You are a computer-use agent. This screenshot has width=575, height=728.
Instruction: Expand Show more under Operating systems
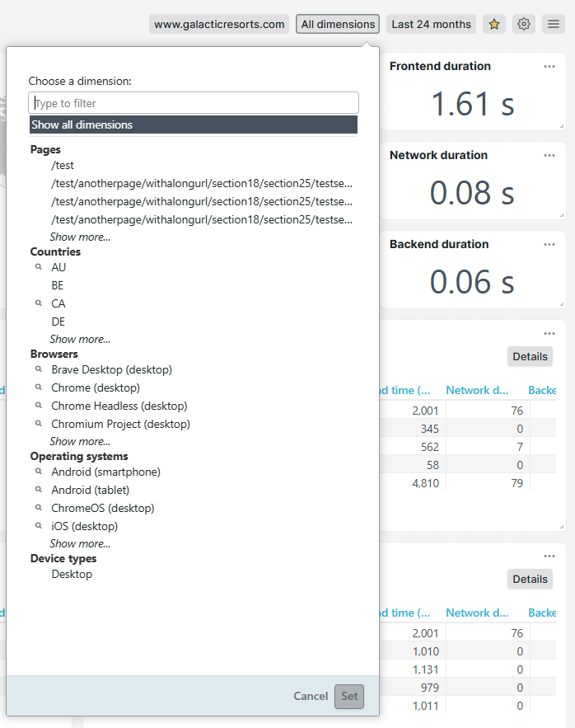(x=80, y=543)
